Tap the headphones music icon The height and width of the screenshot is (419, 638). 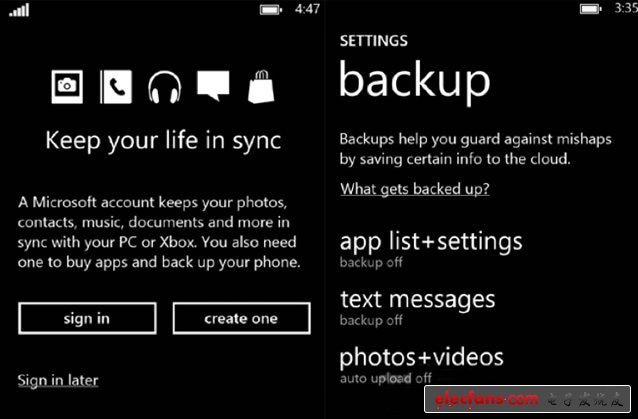164,87
